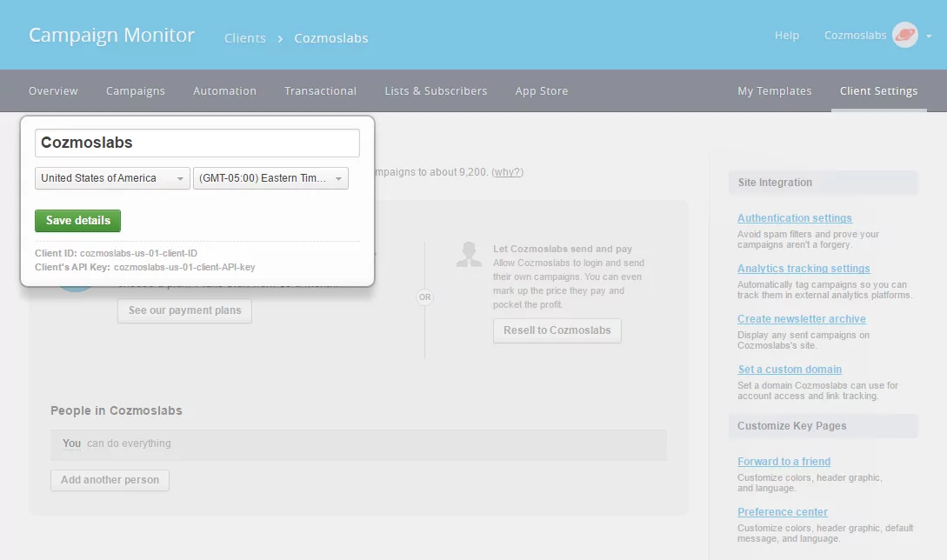Click the green Save details button
The height and width of the screenshot is (560, 947).
coord(78,221)
